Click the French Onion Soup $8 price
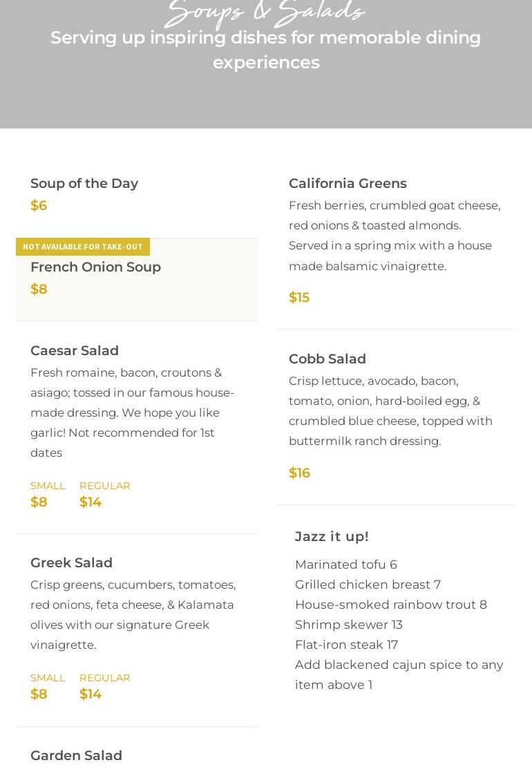 pos(39,290)
